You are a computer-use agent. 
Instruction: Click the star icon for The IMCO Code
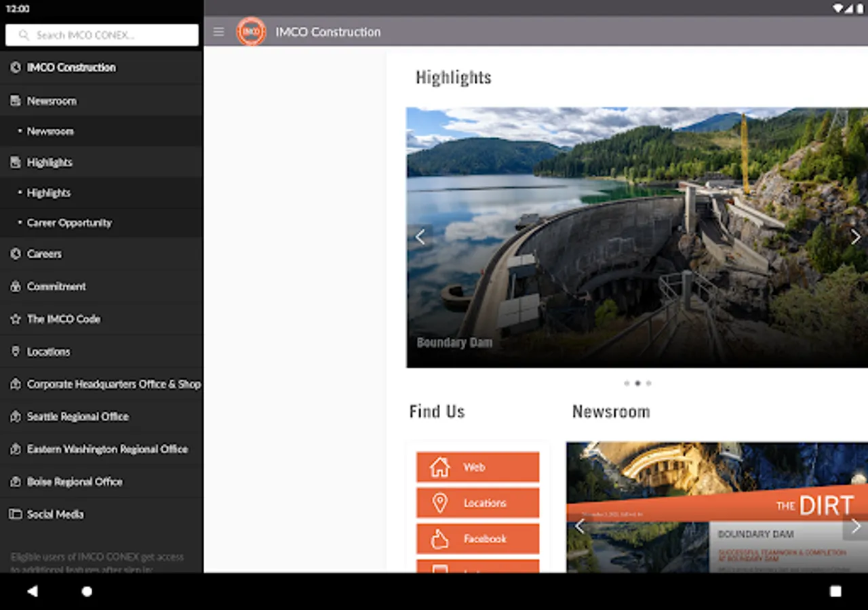(16, 319)
